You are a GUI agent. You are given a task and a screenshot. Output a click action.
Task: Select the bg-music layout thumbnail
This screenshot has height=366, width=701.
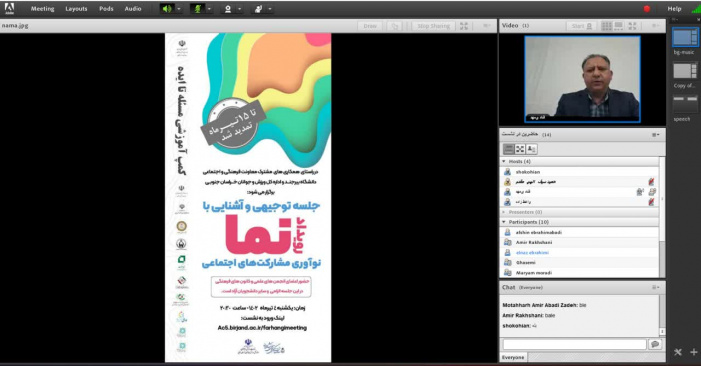point(684,38)
